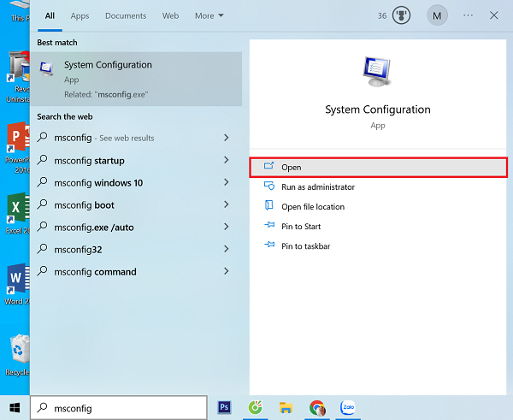Click Open for System Configuration
The image size is (513, 420).
coord(378,167)
